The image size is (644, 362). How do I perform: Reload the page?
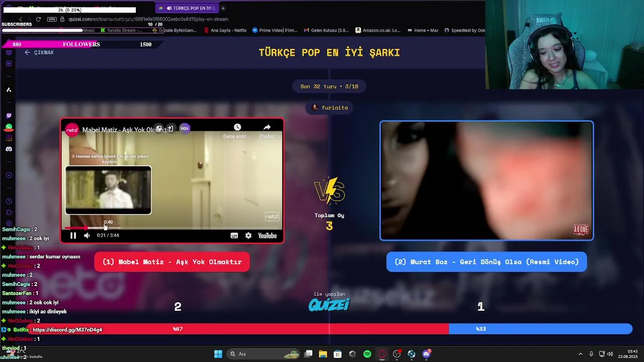tap(38, 19)
